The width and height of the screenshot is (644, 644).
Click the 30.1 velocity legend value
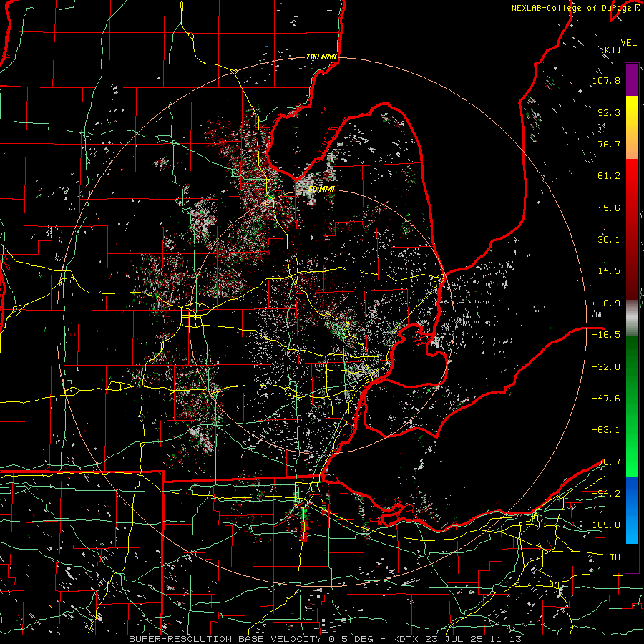609,240
